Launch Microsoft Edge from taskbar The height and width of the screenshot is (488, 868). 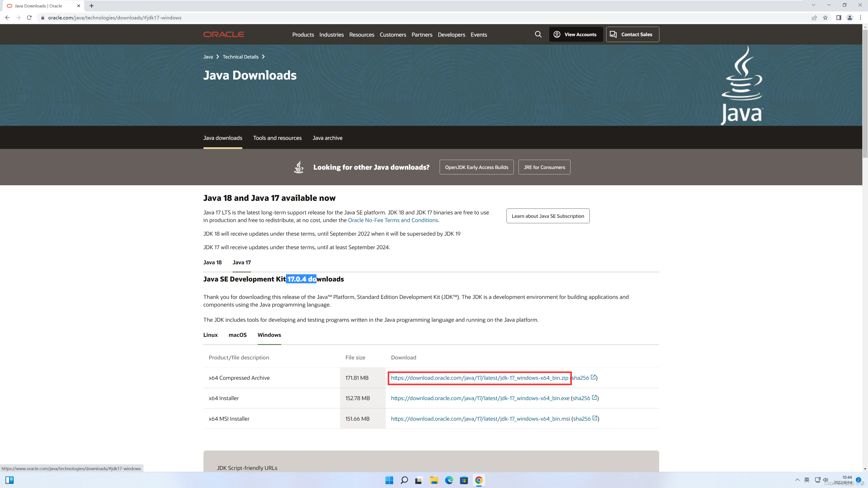(449, 480)
